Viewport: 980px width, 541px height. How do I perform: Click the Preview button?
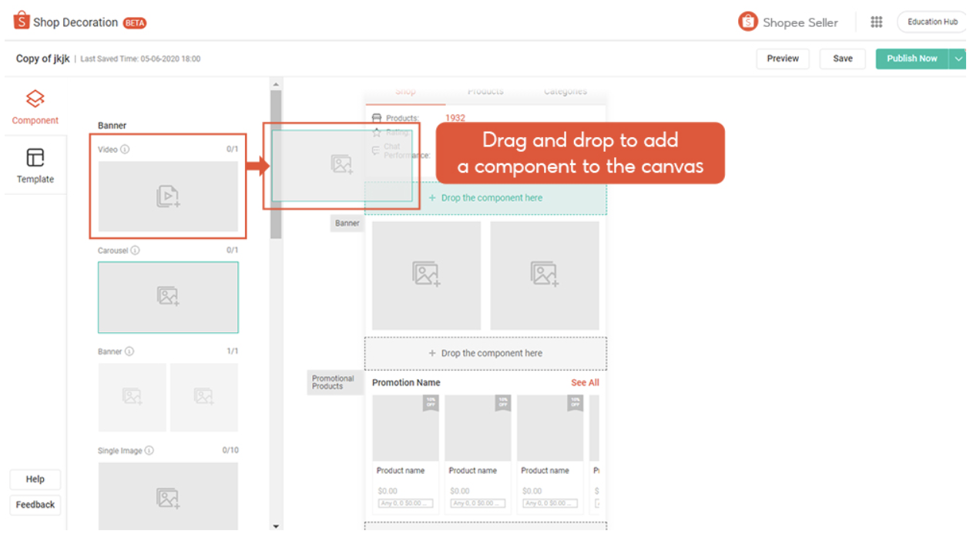coord(783,59)
